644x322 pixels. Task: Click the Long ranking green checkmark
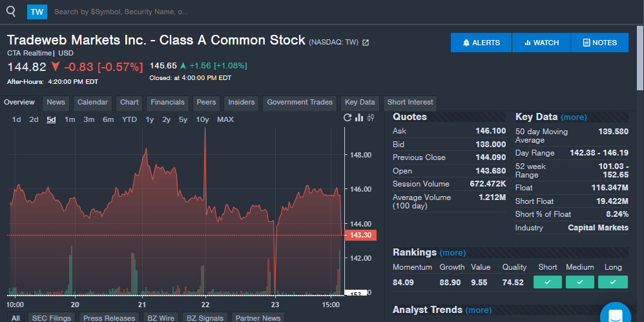coord(613,282)
